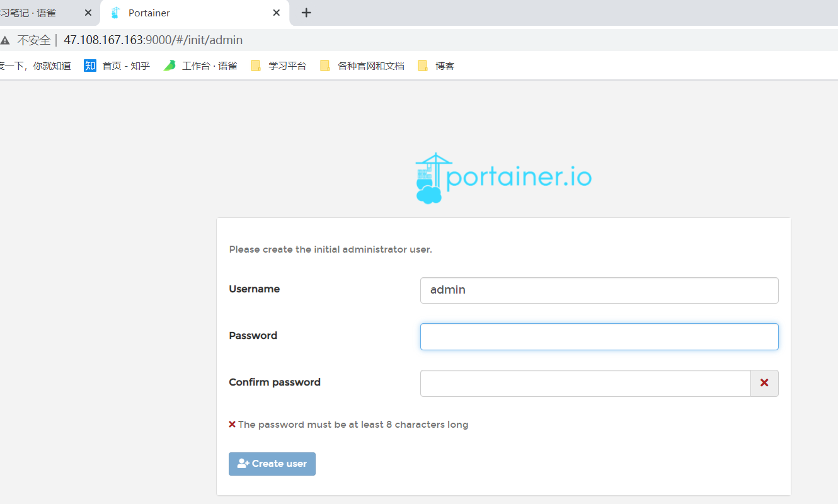Click the Username input field
The width and height of the screenshot is (838, 504).
click(599, 290)
